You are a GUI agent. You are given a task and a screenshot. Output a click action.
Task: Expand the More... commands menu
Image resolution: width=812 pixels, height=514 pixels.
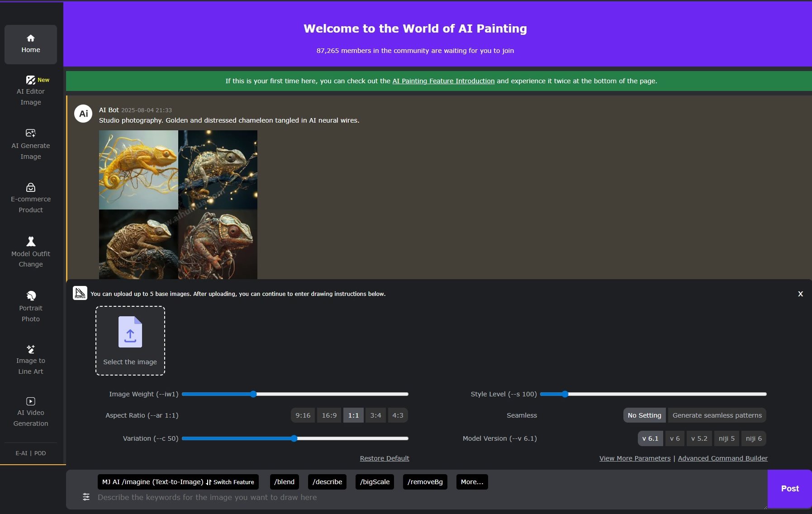[471, 482]
